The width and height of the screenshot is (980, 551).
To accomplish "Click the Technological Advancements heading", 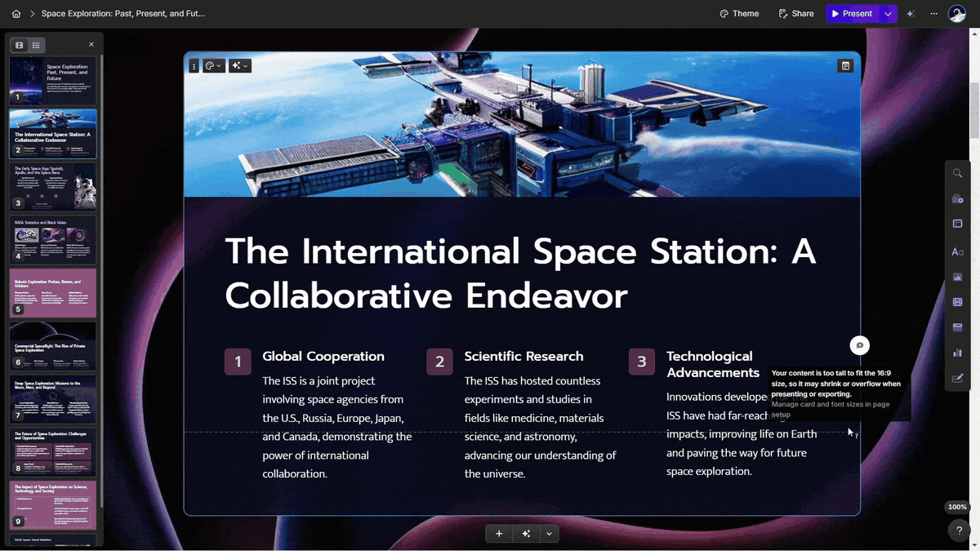I will click(713, 364).
